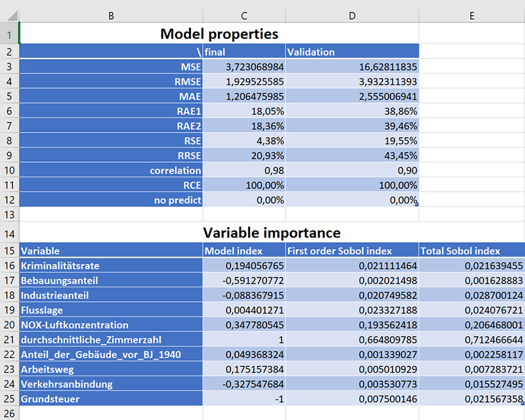Select the RAE2 label cell

tap(111, 125)
